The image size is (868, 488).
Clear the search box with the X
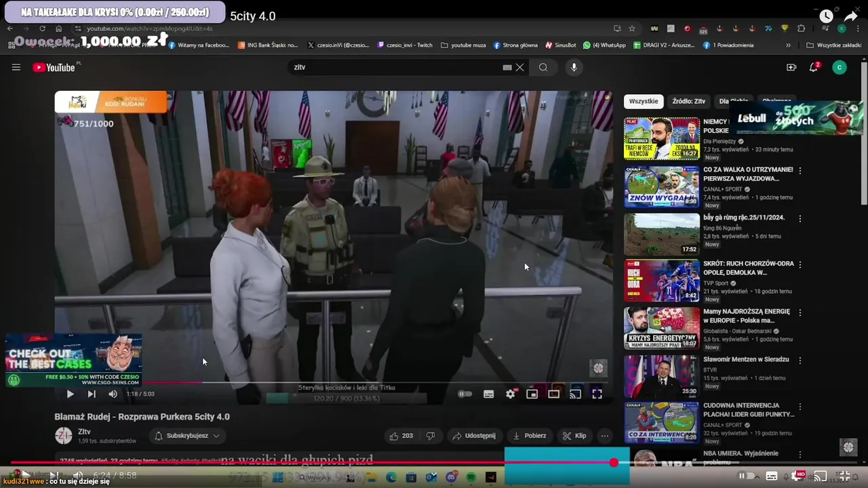point(520,67)
